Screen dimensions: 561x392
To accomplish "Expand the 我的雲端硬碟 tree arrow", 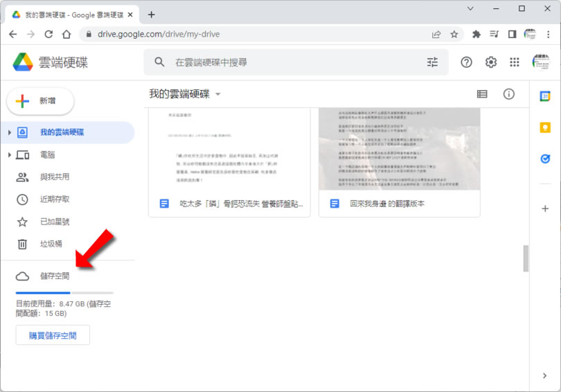I will 9,132.
